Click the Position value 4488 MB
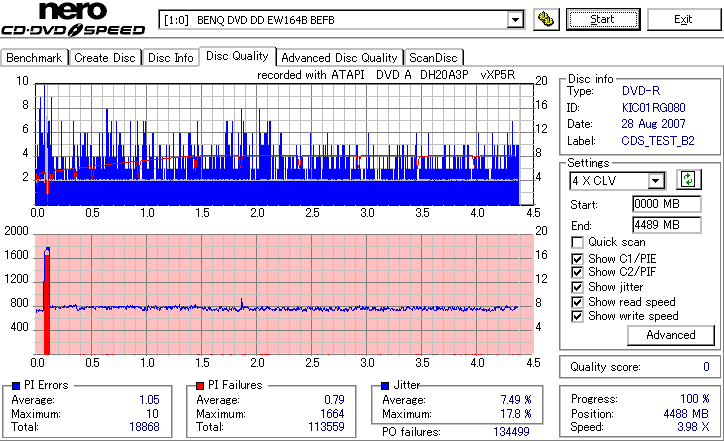The width and height of the screenshot is (724, 441). 686,414
